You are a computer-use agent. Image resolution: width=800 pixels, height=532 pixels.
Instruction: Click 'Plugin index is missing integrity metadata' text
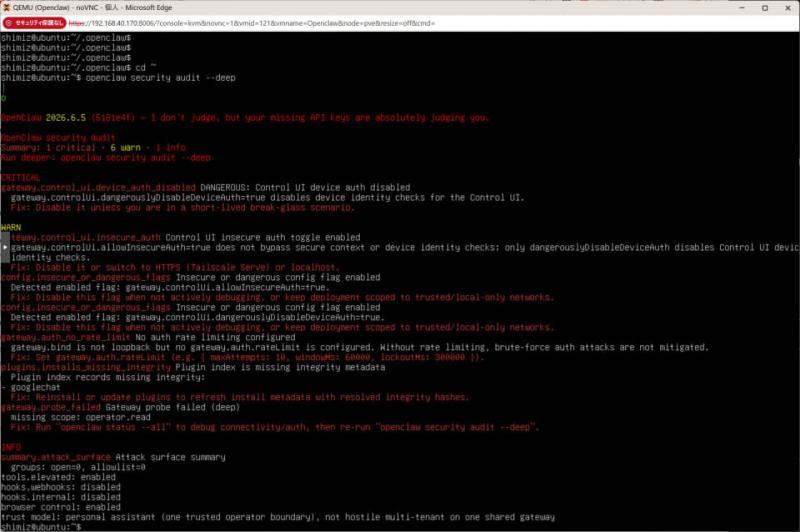(280, 367)
